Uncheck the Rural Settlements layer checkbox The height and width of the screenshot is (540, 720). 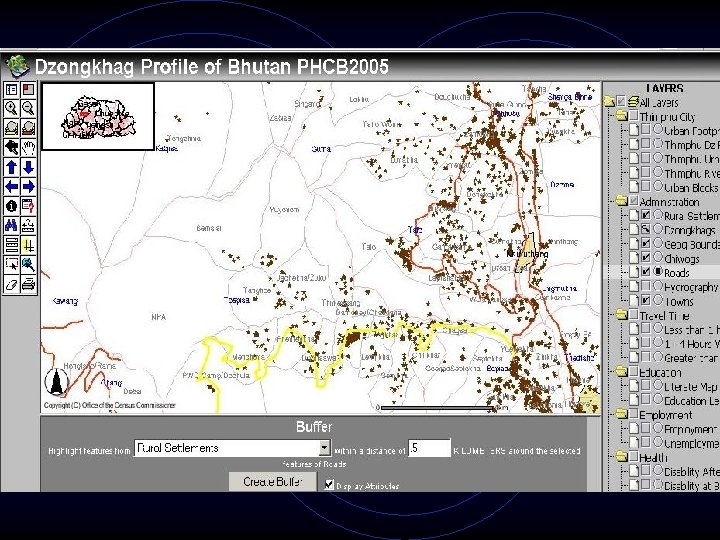[646, 214]
